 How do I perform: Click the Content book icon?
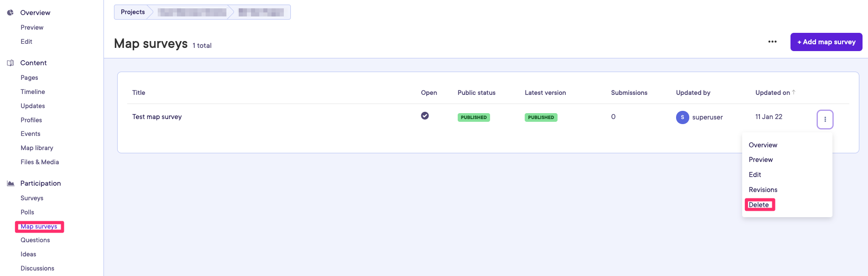pos(10,63)
